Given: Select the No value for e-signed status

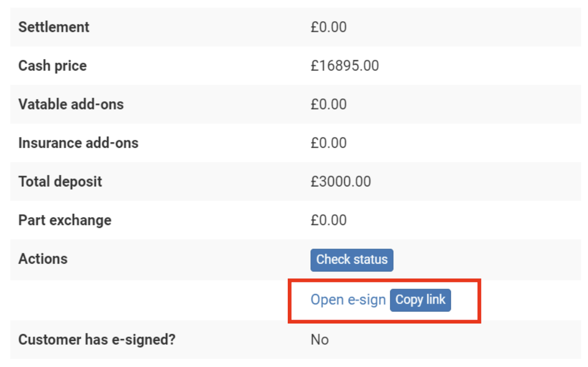Looking at the screenshot, I should click(319, 340).
